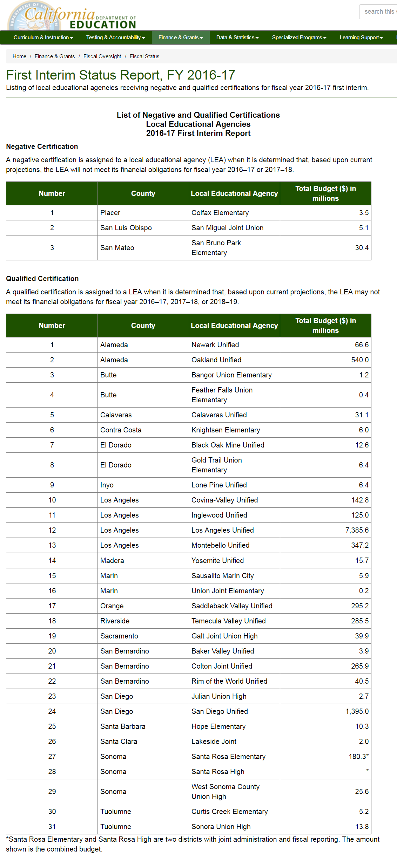Open the Testing & Accountability dropdown
Screen dimensions: 397x868
(115, 37)
